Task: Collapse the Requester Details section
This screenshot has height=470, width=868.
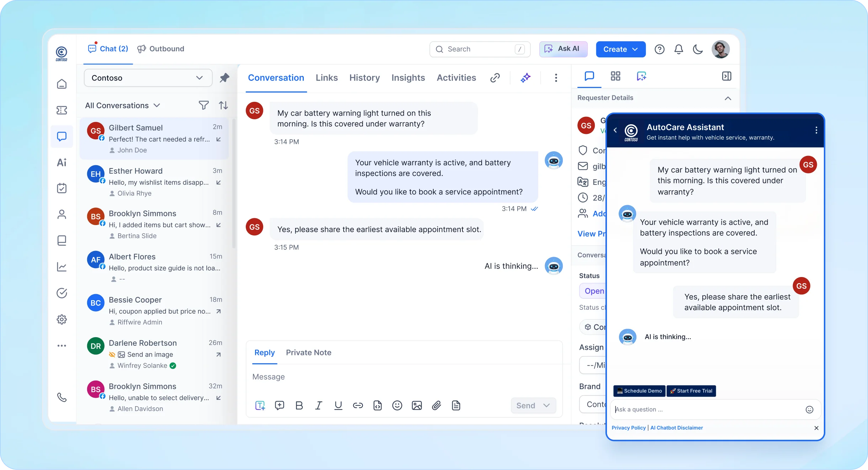Action: point(728,98)
